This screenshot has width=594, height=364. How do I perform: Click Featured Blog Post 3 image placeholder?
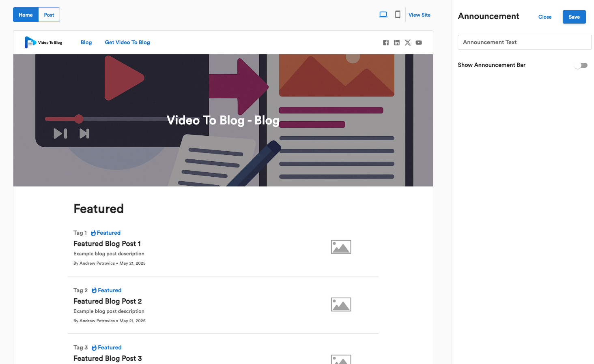[x=341, y=360]
